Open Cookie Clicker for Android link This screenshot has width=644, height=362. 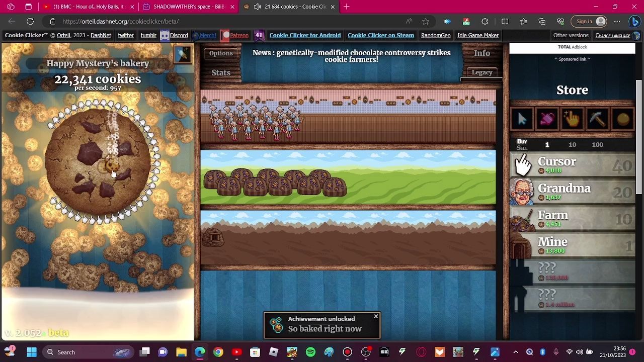coord(305,35)
